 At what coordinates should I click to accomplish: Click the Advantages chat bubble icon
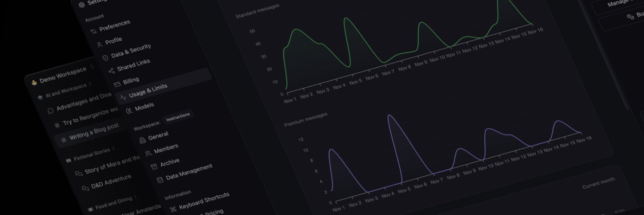(x=51, y=111)
